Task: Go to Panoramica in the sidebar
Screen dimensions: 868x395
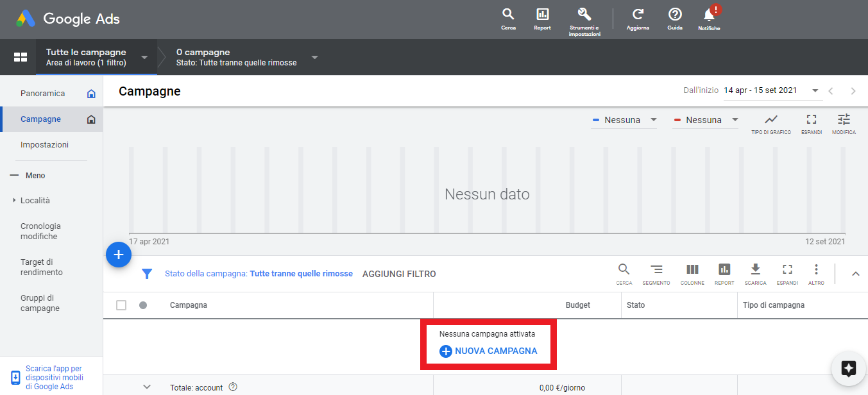Action: coord(42,94)
